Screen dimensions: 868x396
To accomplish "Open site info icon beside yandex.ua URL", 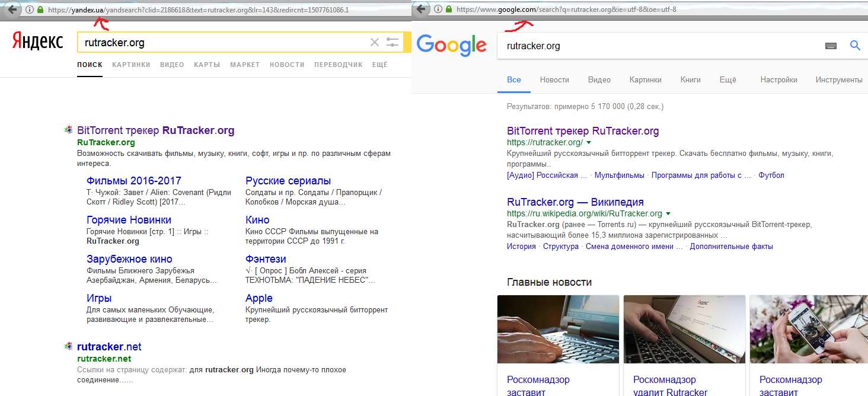I will click(x=30, y=9).
